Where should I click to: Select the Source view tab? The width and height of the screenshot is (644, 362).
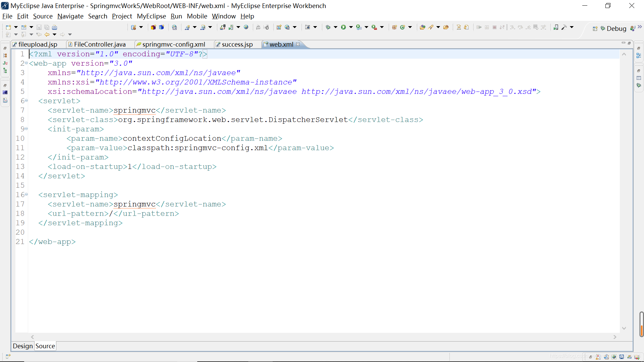[x=45, y=346]
